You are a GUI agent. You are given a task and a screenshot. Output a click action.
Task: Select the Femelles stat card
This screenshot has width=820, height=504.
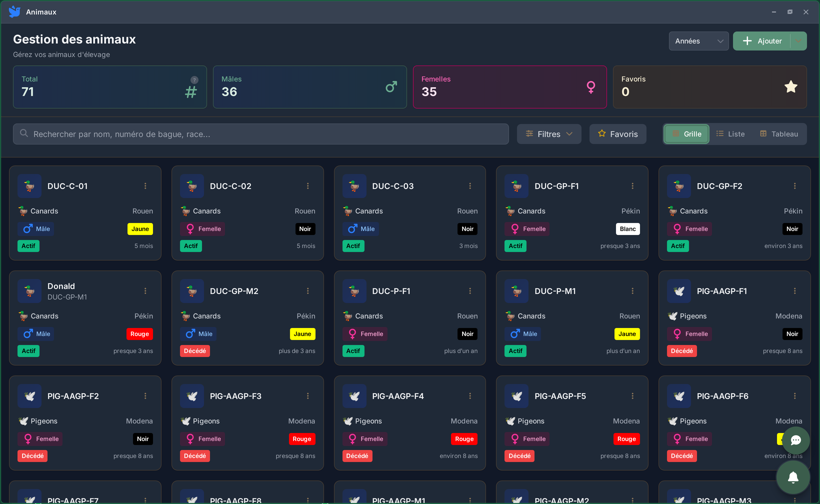pos(510,87)
